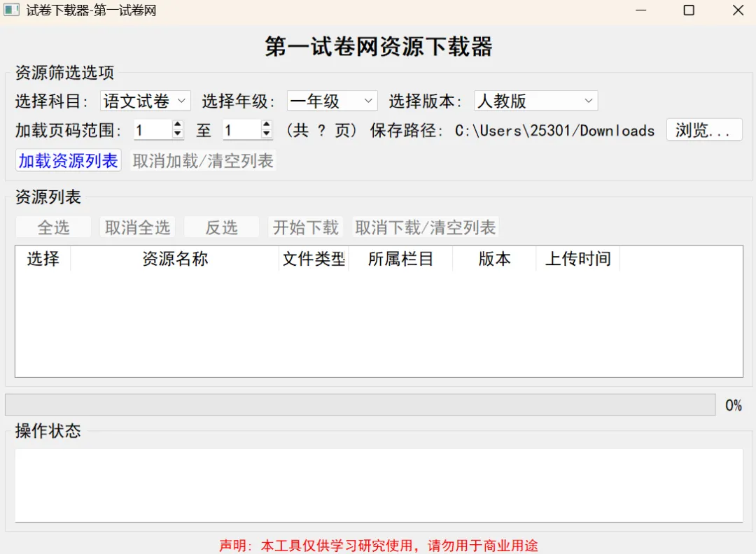Click the 选择 column header
This screenshot has width=756, height=554.
(x=43, y=259)
